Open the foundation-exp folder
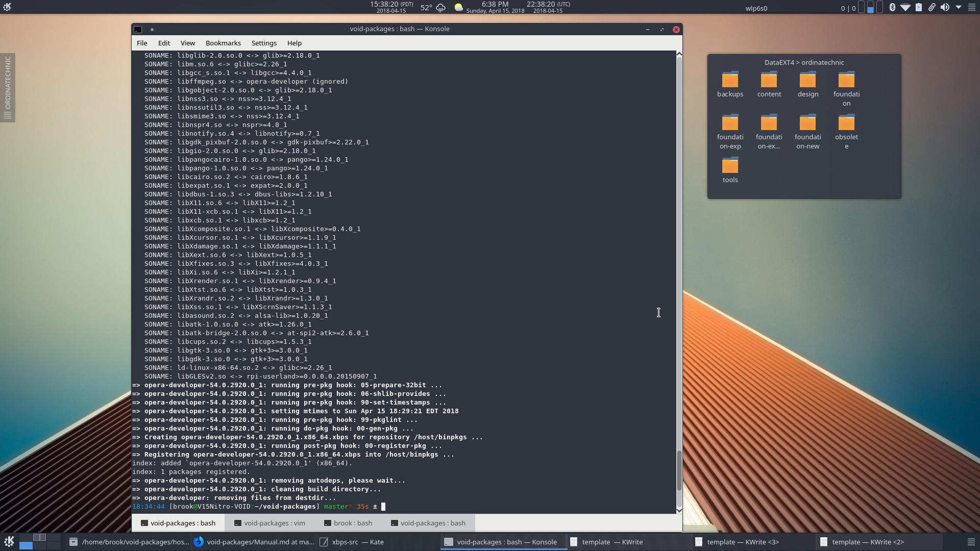This screenshot has height=551, width=980. pyautogui.click(x=730, y=132)
